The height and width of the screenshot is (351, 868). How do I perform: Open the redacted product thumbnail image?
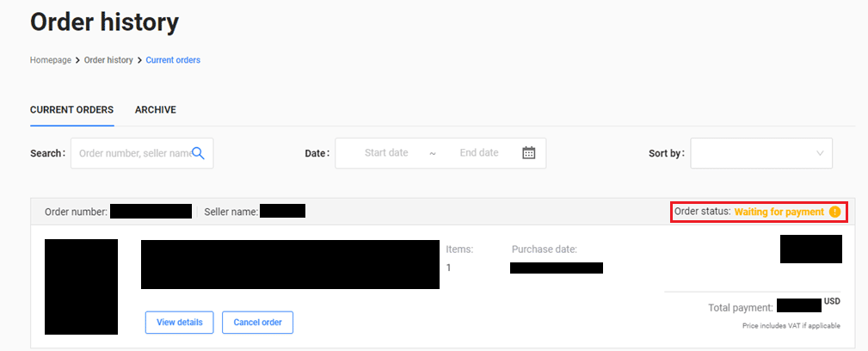point(81,286)
